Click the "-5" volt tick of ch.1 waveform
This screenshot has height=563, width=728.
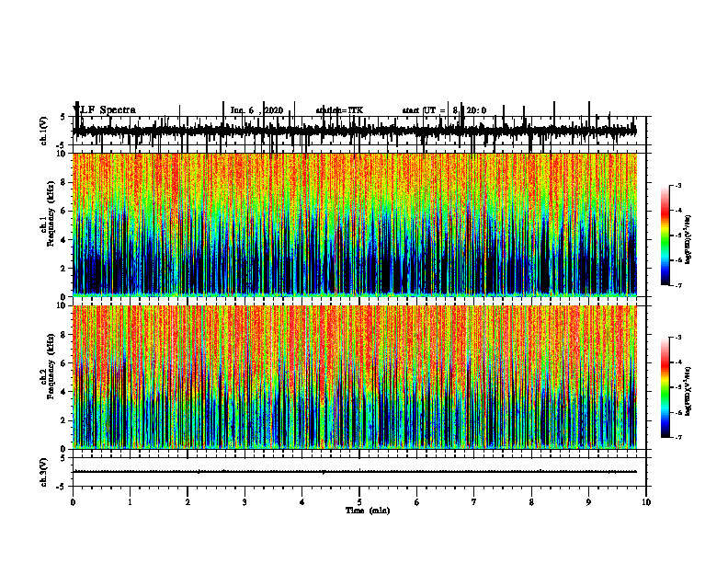tap(62, 145)
